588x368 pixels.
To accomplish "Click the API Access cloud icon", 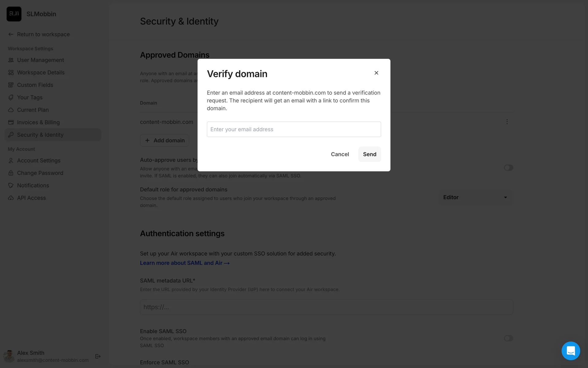I will pos(11,198).
